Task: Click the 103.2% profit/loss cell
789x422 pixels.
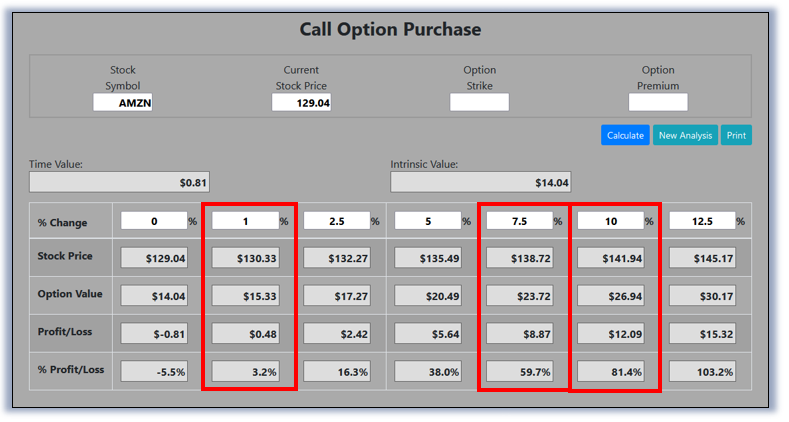Action: click(702, 372)
